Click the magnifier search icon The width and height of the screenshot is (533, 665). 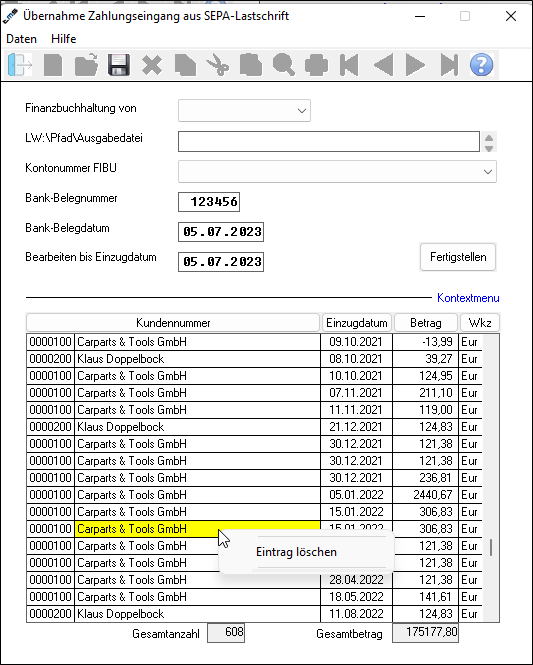coord(283,65)
